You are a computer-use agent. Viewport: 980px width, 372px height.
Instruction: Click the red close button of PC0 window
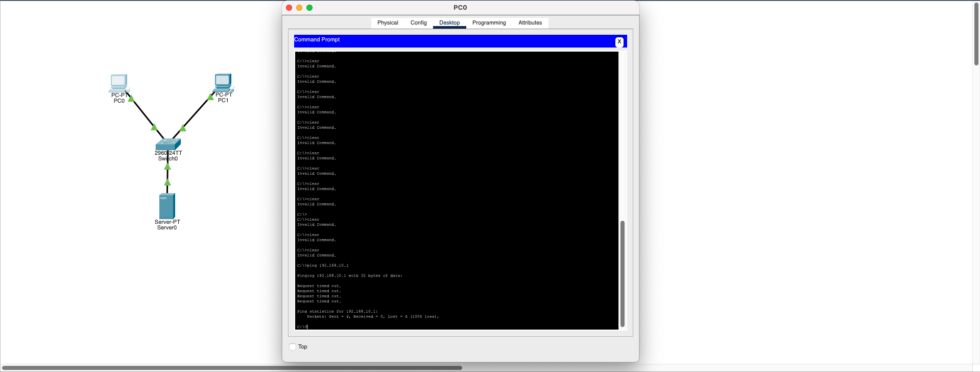pyautogui.click(x=289, y=8)
